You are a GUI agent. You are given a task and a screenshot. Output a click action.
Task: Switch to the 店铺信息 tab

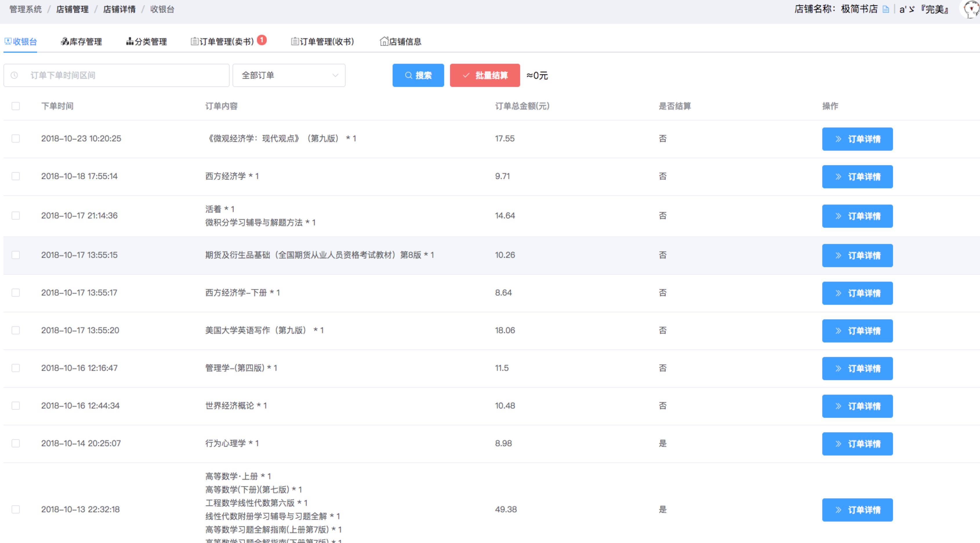[401, 41]
